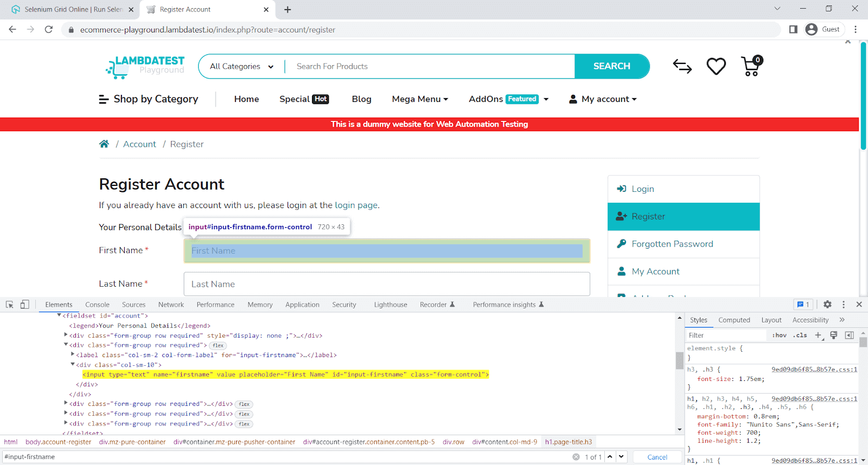Follow the login page link
This screenshot has height=465, width=868.
tap(356, 205)
